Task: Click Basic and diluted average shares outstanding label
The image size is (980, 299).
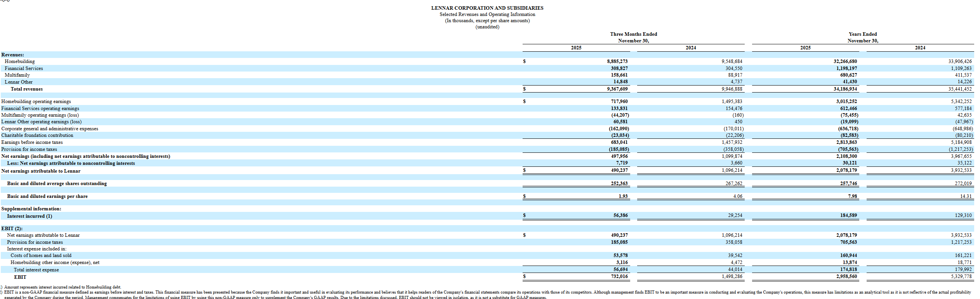Action: tap(57, 184)
